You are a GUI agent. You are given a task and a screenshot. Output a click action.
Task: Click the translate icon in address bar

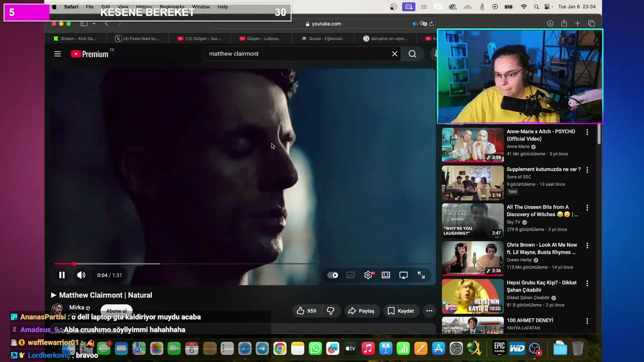[x=424, y=24]
